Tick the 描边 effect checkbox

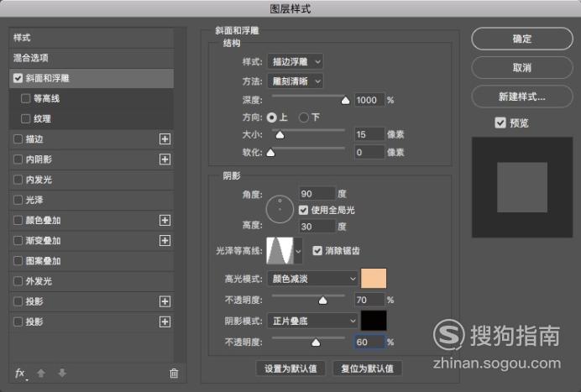pos(18,139)
